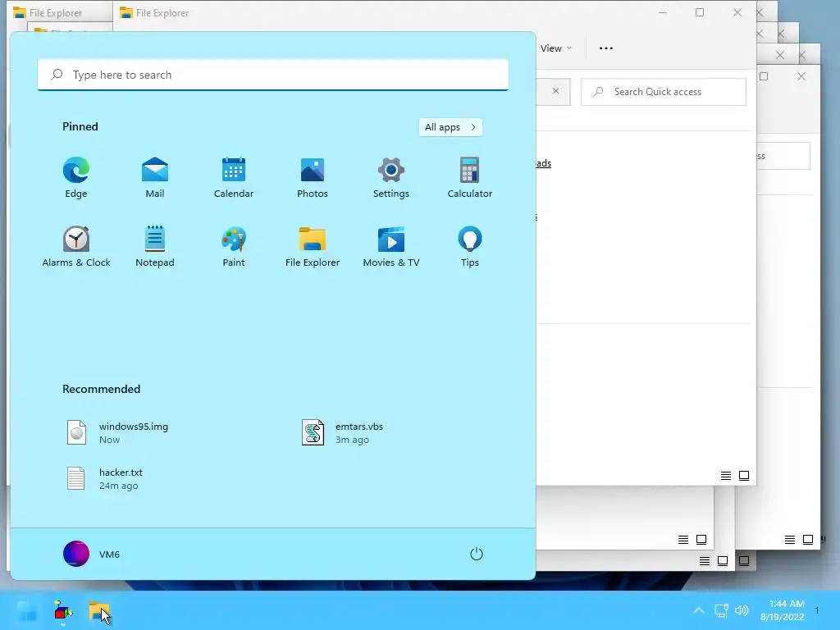The height and width of the screenshot is (630, 840).
Task: Open the See more (…) menu in File Explorer
Action: pyautogui.click(x=606, y=48)
